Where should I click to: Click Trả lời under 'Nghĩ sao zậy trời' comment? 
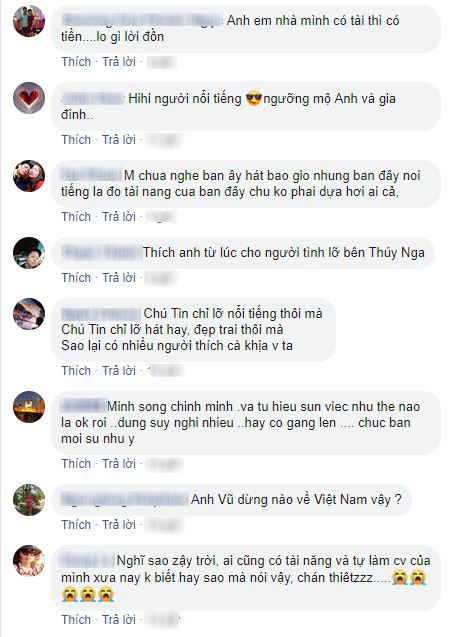pyautogui.click(x=119, y=620)
